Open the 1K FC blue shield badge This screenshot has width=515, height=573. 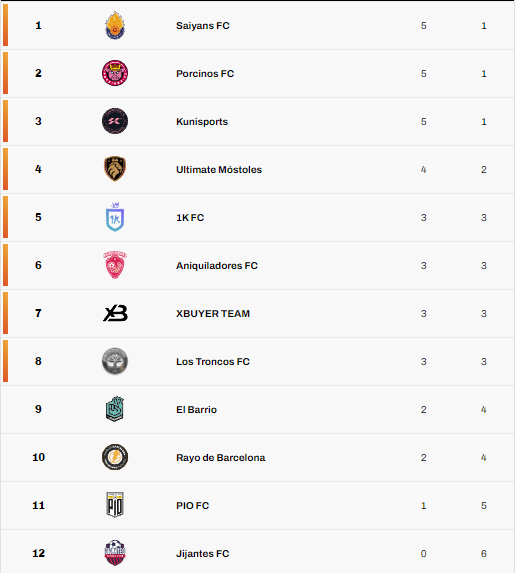pyautogui.click(x=115, y=217)
